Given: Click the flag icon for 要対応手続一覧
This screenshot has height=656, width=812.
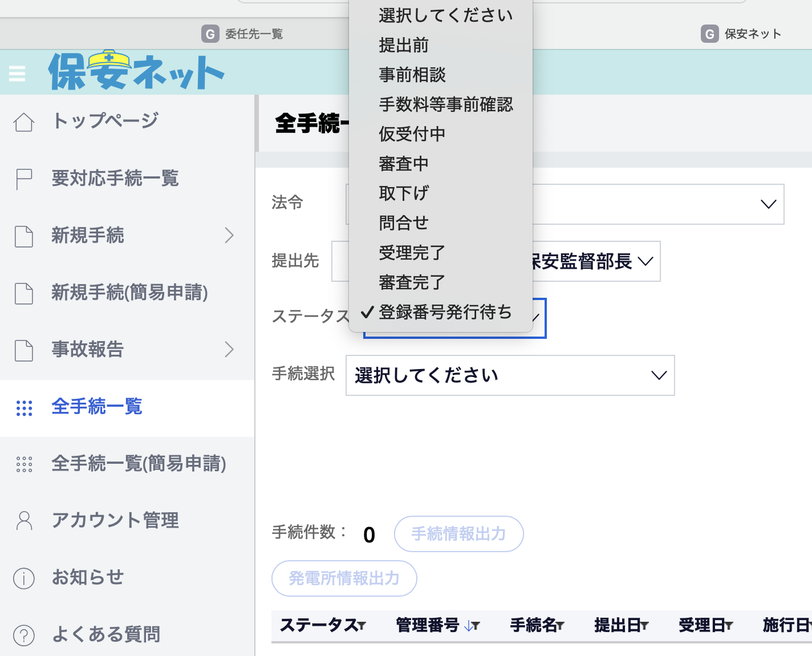Looking at the screenshot, I should [24, 179].
